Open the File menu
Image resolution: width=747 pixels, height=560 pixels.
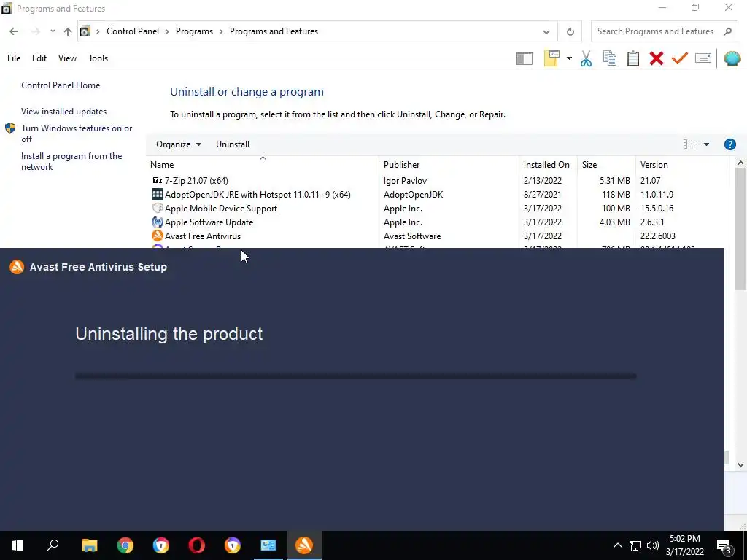click(14, 58)
